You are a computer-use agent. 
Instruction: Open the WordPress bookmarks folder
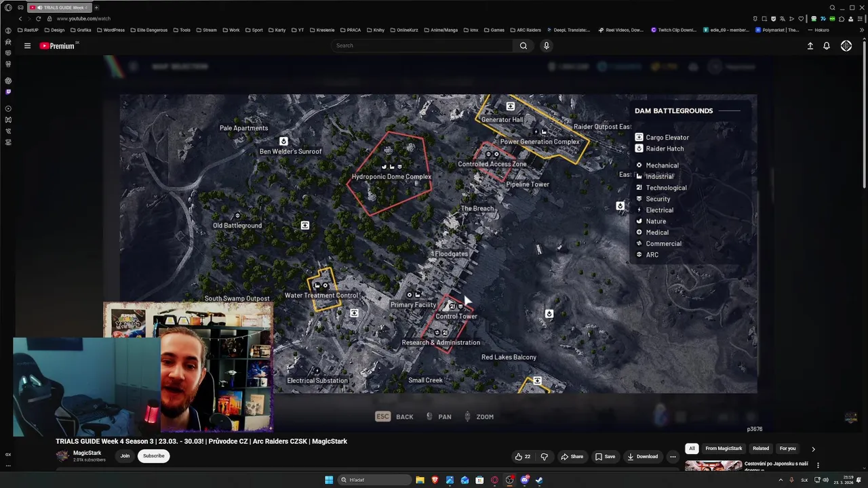tap(111, 30)
